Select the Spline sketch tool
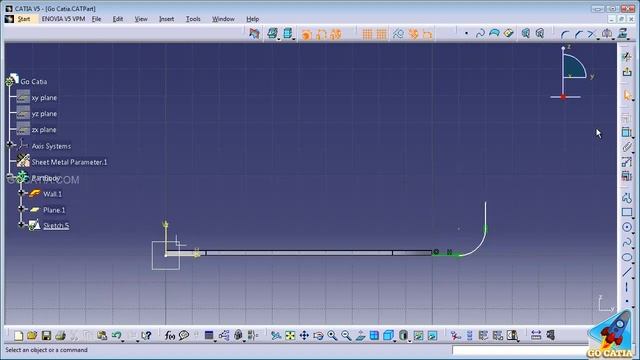640x360 pixels. pyautogui.click(x=627, y=242)
